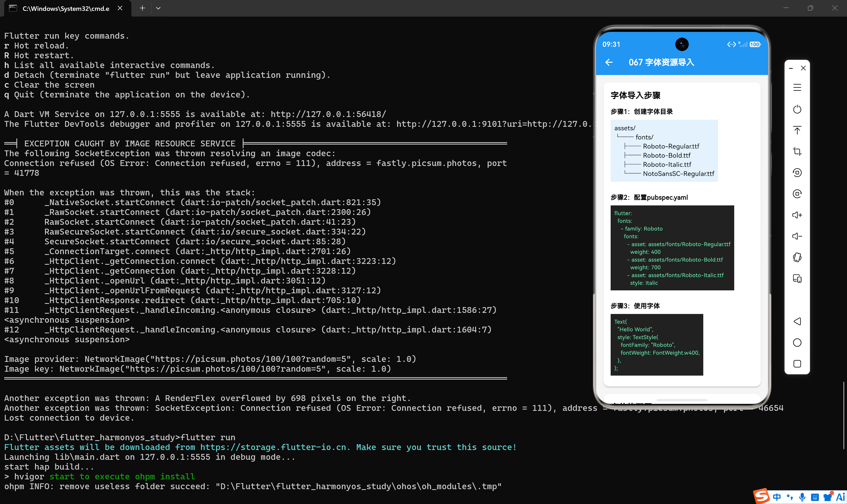Screen dimensions: 847x504
Task: Toggle Chinese/English input mode
Action: (777, 497)
